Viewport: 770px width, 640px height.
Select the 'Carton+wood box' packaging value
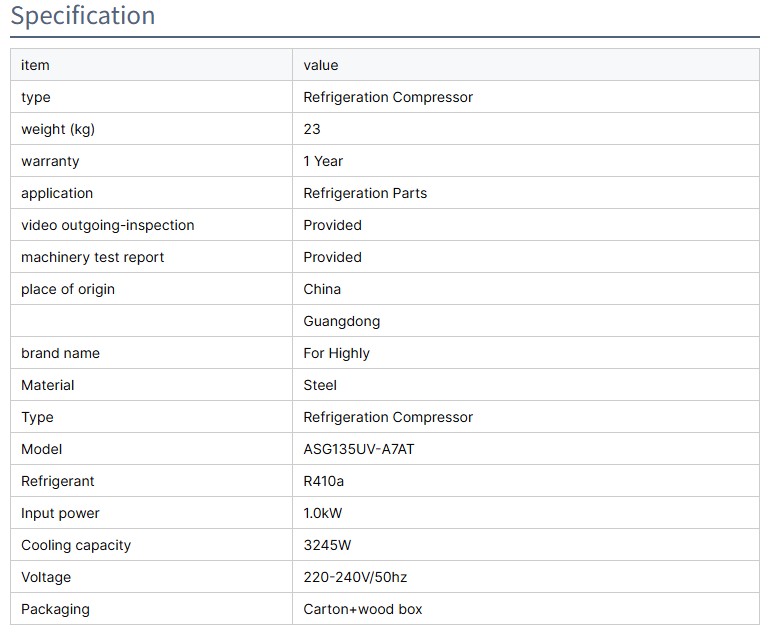363,609
